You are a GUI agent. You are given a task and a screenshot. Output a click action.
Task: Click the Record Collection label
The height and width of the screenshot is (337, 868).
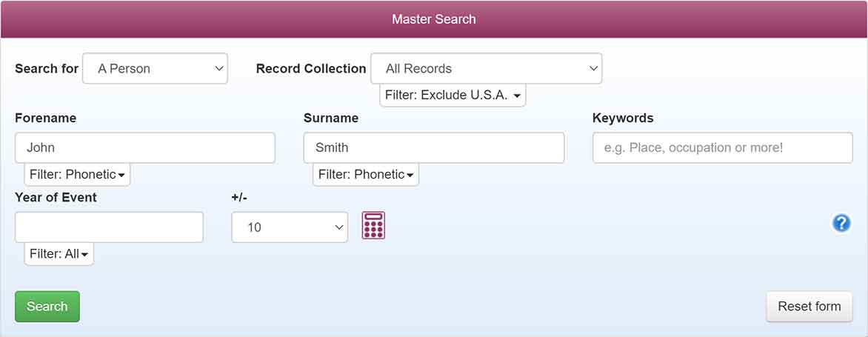[311, 69]
